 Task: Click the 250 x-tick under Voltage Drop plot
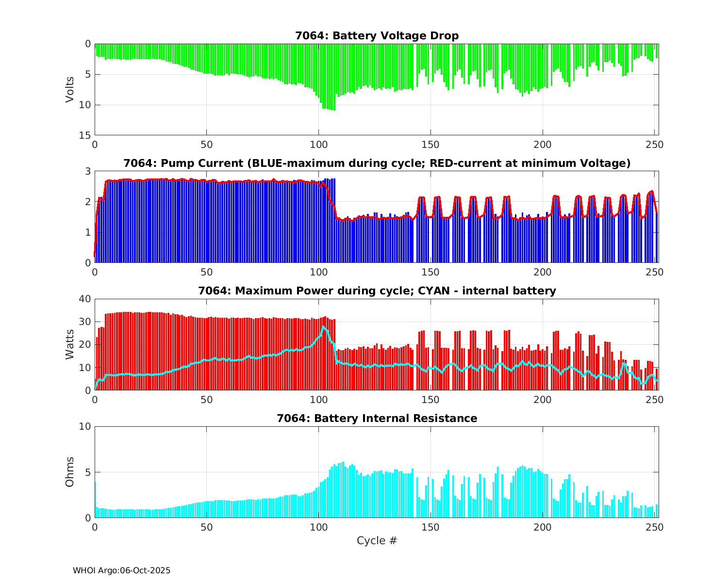coord(654,145)
